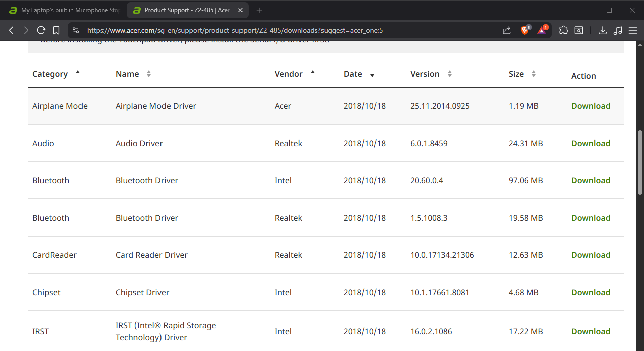Sort table by Category column
Image resolution: width=644 pixels, height=351 pixels.
(56, 74)
